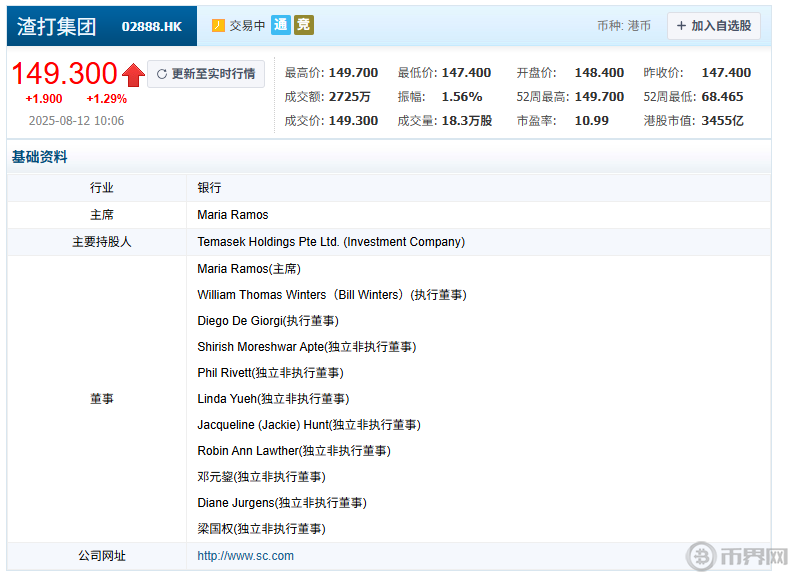Click the 币种: 港币 currency label

tap(623, 26)
